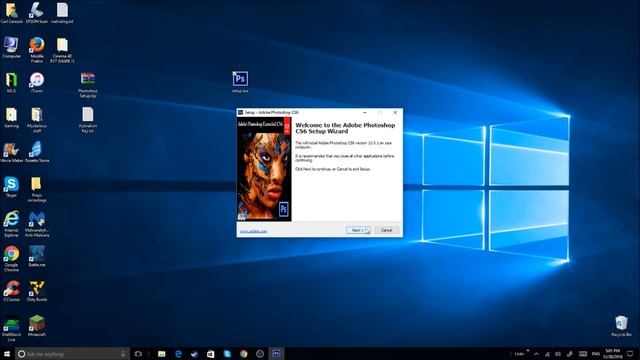This screenshot has width=640, height=360.
Task: Open the www.adobe.com link in setup dialog
Action: point(253,231)
